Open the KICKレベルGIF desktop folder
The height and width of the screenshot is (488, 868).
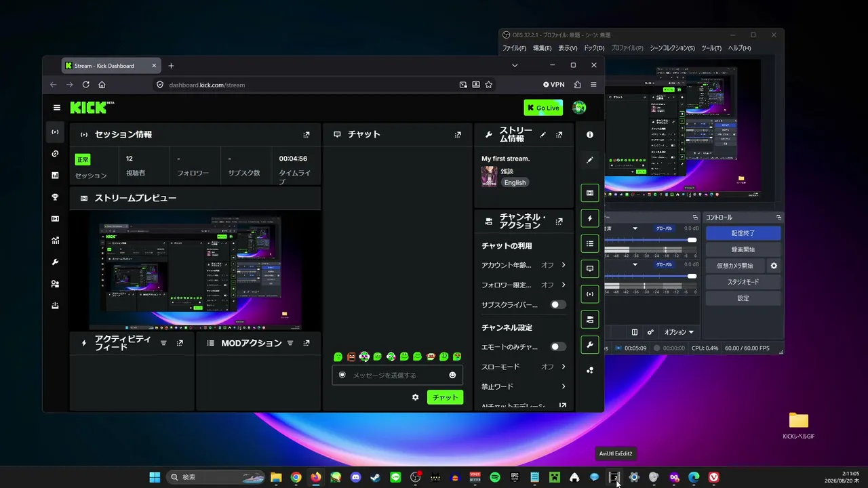point(799,425)
